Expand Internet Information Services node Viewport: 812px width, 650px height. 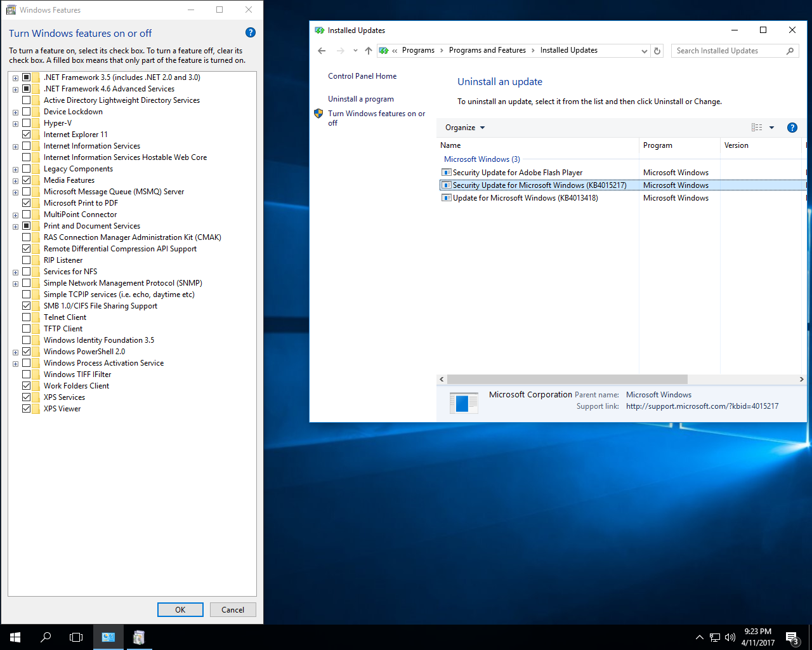15,147
